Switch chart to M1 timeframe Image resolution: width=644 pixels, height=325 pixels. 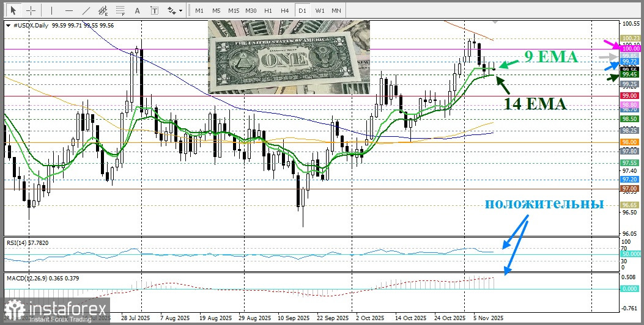[199, 10]
